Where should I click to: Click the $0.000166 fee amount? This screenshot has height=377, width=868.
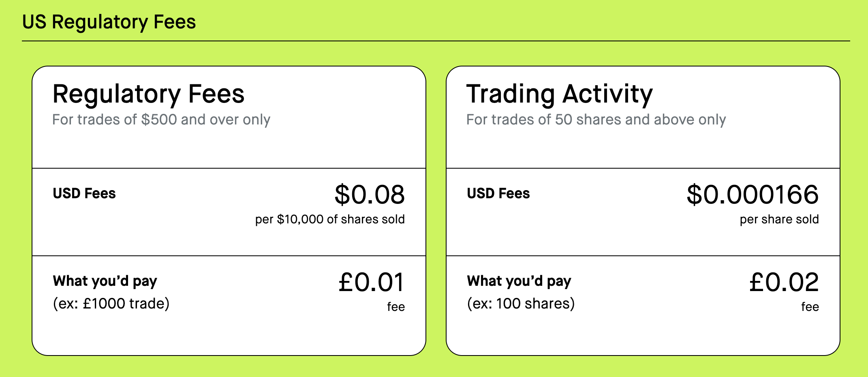click(753, 195)
